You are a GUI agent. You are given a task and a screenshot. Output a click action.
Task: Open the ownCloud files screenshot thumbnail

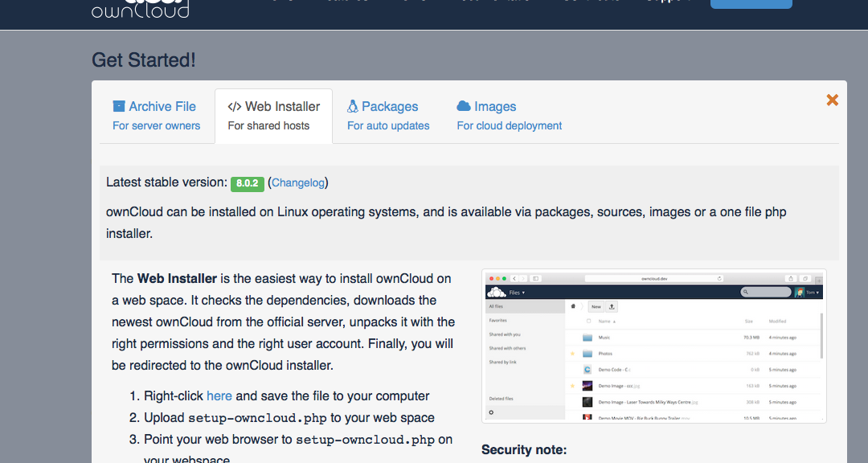point(653,346)
